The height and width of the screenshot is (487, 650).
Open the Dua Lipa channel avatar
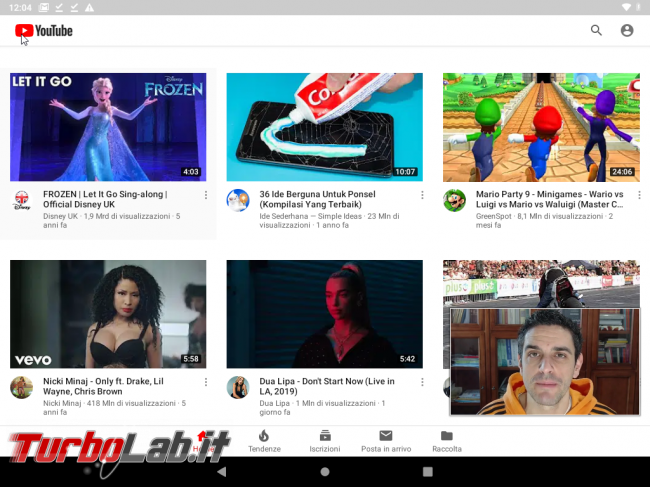coord(238,388)
